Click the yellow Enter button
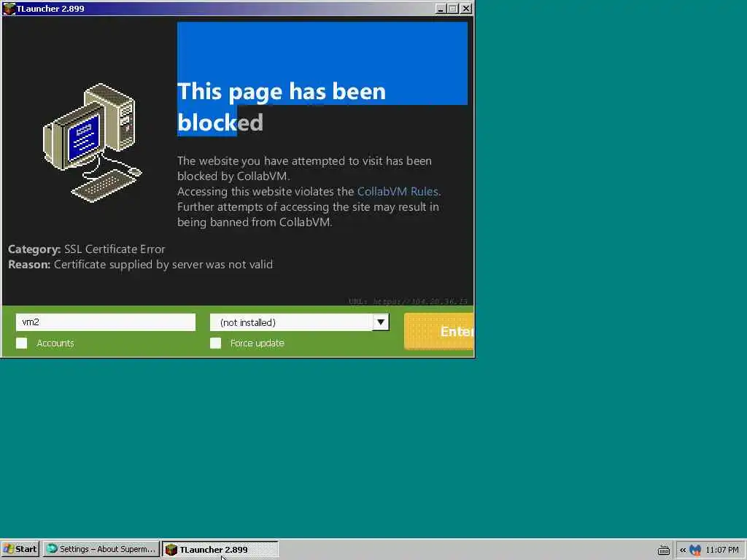The width and height of the screenshot is (747, 560). [438, 332]
